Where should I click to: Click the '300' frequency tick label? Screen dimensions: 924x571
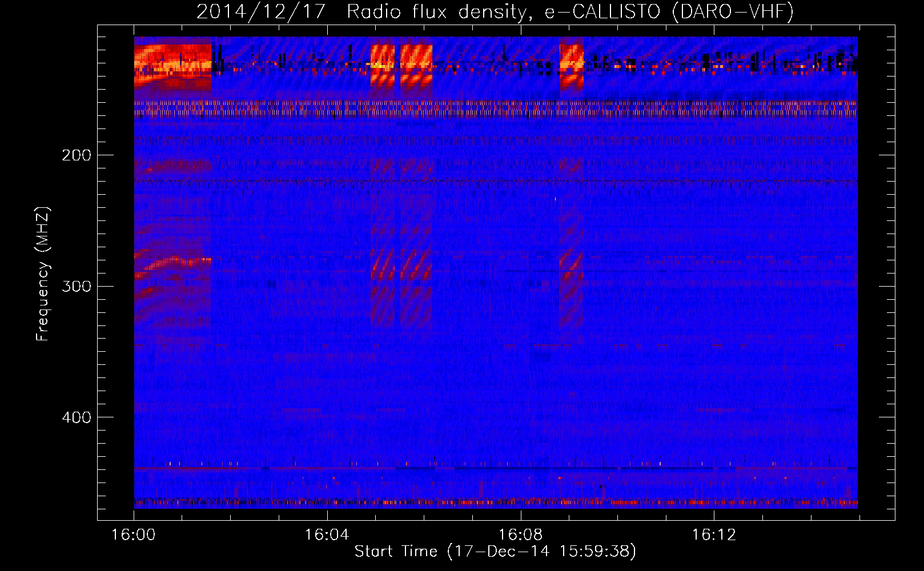(x=77, y=286)
